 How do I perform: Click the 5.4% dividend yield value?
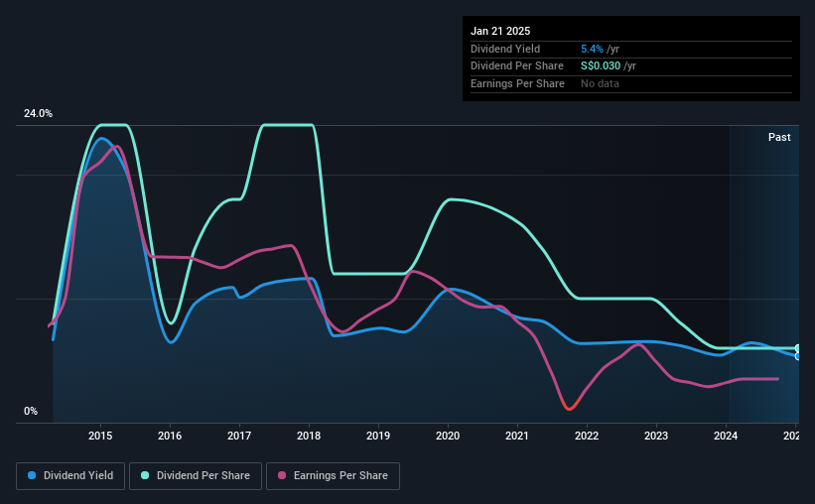click(x=592, y=49)
